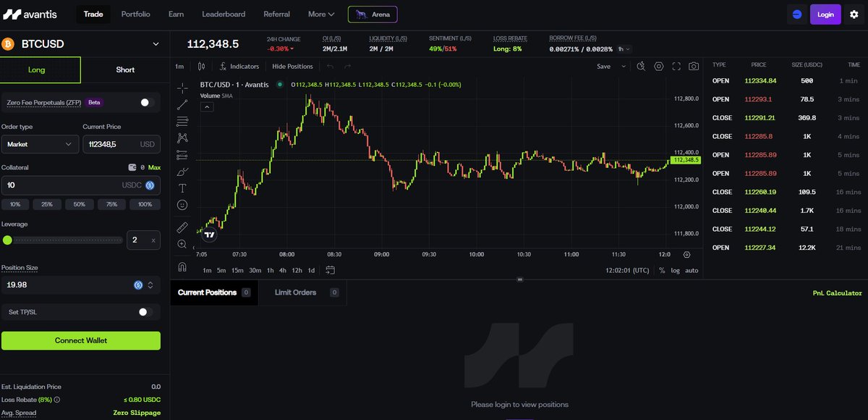This screenshot has height=420, width=868.
Task: Change chart candlestick style icon
Action: (x=202, y=66)
